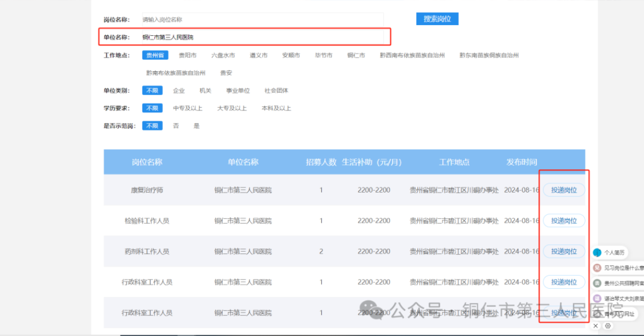Screen dimensions: 644x336
Task: Open the 见习岗位是什么意思 shortcut icon
Action: pos(597,268)
